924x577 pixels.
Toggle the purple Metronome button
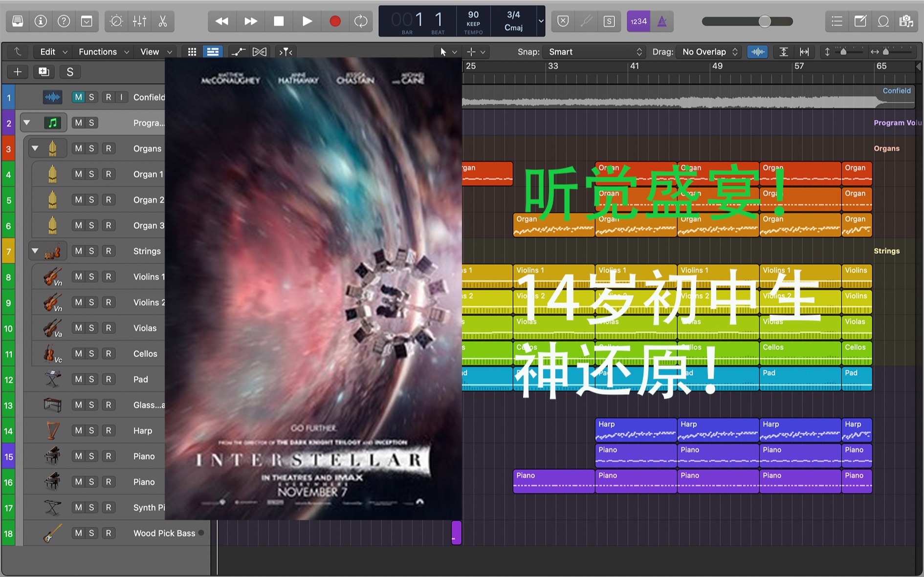point(662,21)
